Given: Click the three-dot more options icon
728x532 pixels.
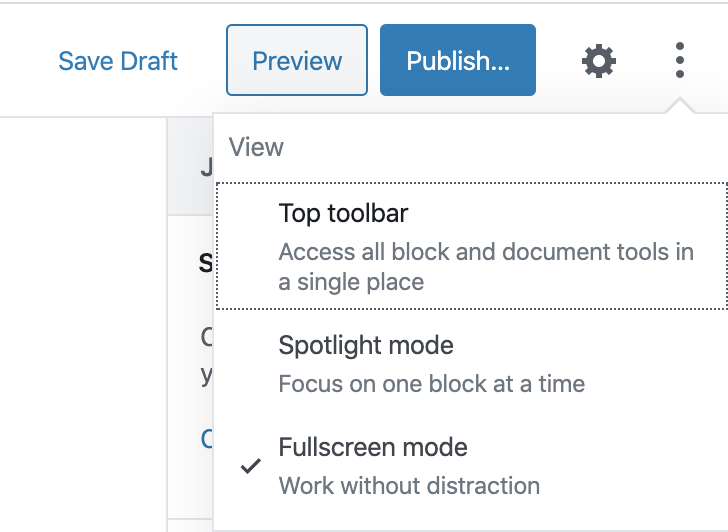Looking at the screenshot, I should 679,61.
